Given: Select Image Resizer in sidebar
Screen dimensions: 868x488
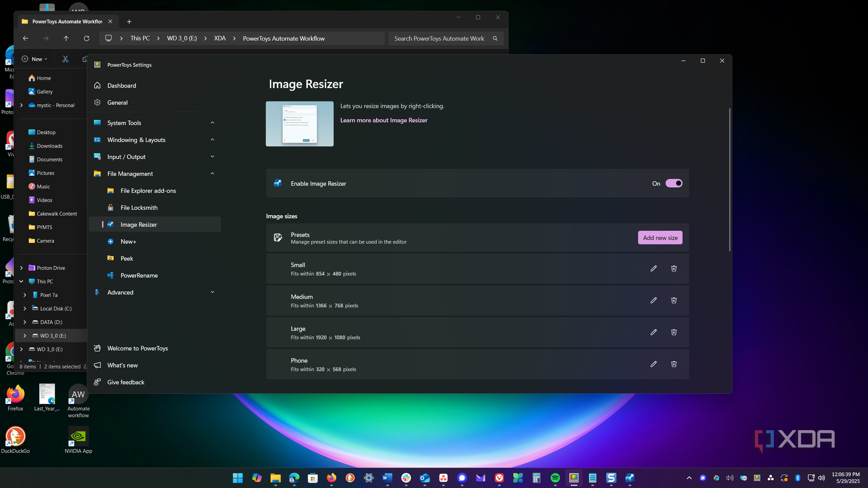Looking at the screenshot, I should tap(155, 225).
